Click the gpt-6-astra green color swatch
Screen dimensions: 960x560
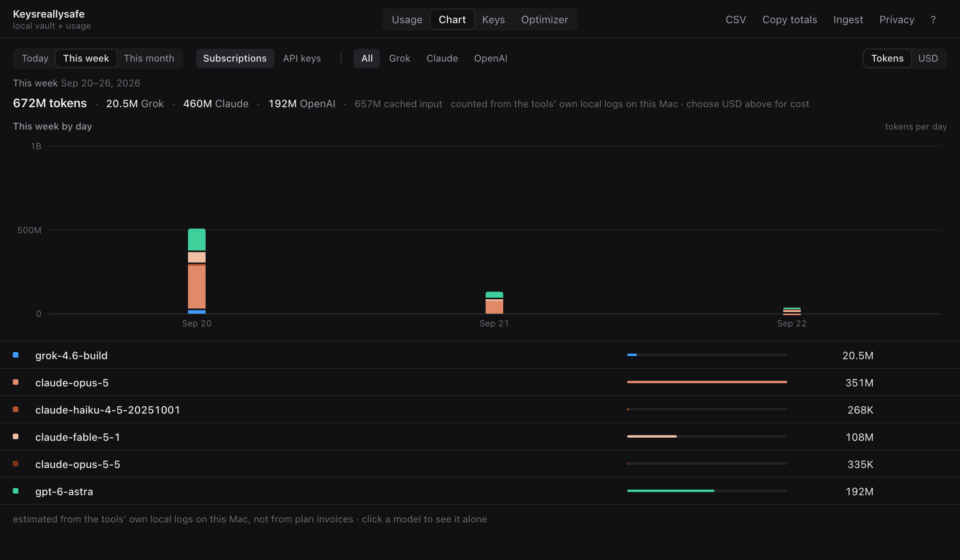16,491
